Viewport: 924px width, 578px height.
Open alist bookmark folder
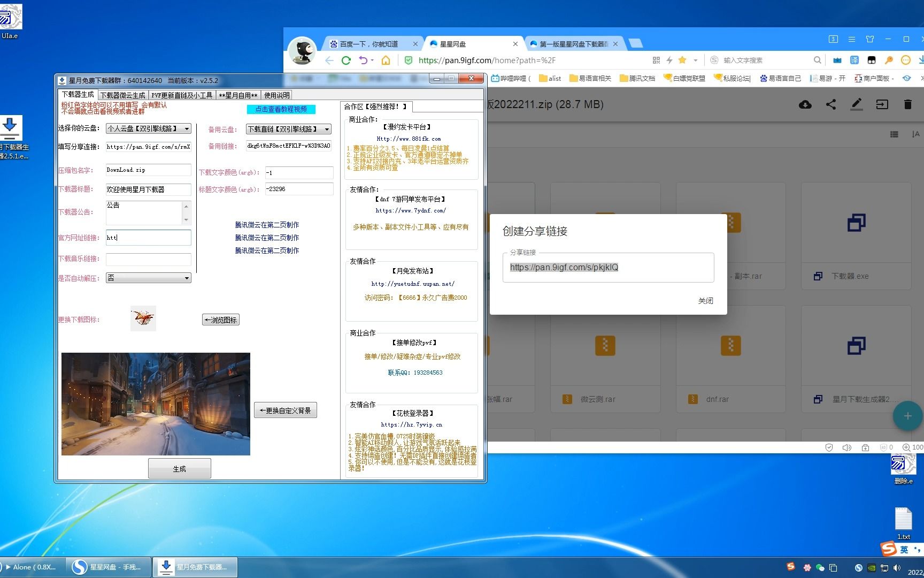pos(550,78)
